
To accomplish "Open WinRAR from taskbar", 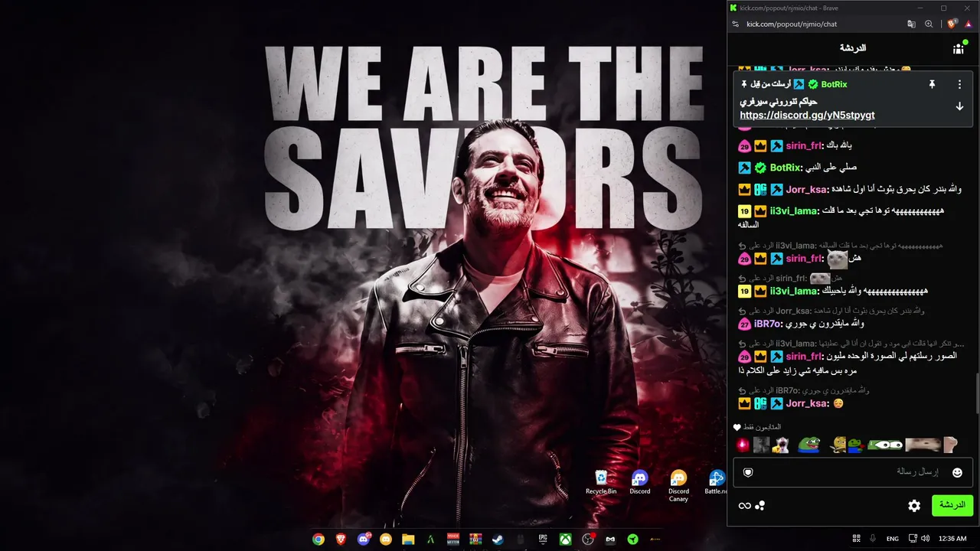I will pos(475,539).
